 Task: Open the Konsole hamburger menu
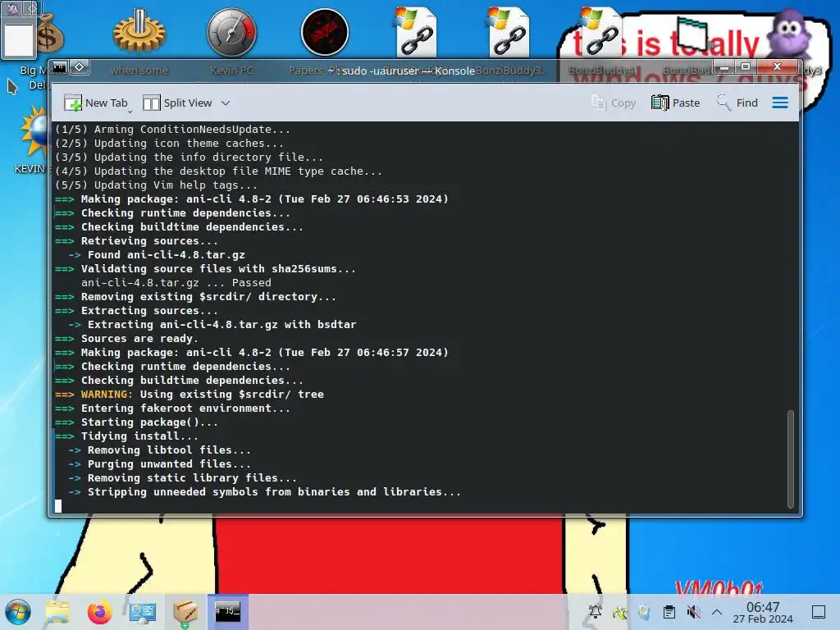click(x=780, y=103)
